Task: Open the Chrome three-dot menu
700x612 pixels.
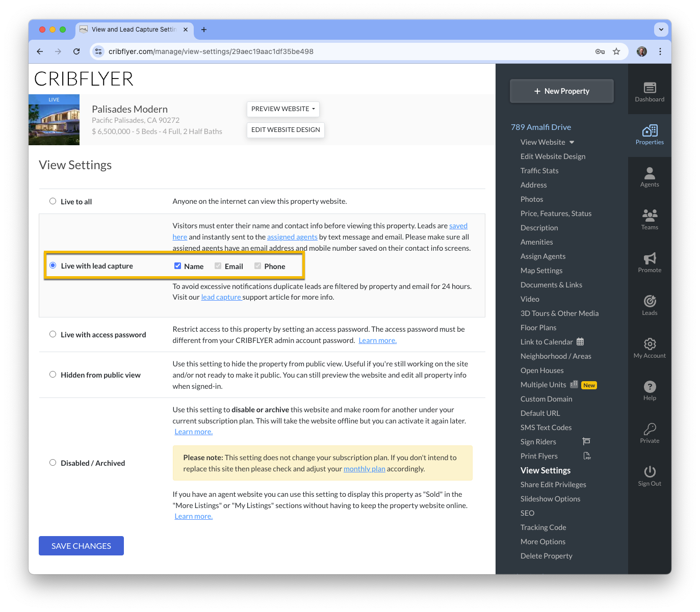Action: pos(660,51)
